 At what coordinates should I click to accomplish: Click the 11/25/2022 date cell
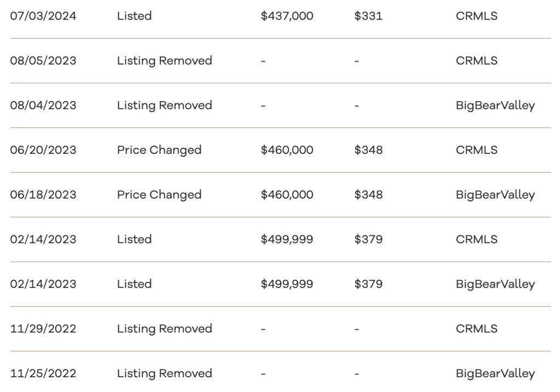point(44,373)
